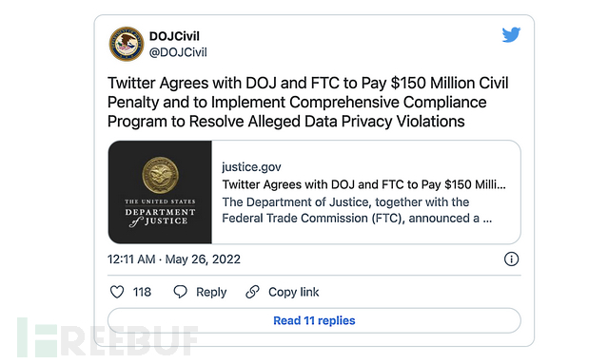The height and width of the screenshot is (364, 608).
Task: Click the tweet text about Civil Penalty
Action: pyautogui.click(x=308, y=103)
